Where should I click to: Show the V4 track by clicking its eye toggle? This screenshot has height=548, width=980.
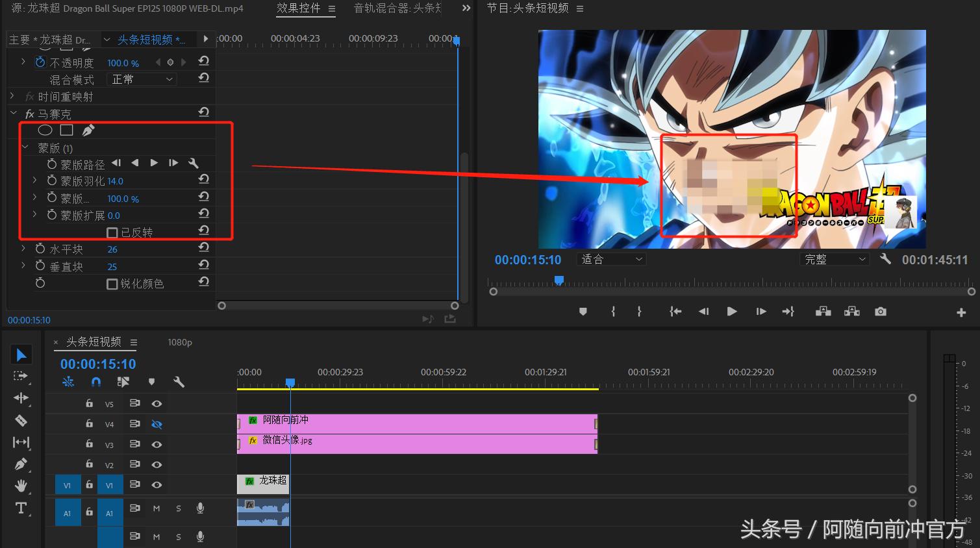click(x=157, y=423)
